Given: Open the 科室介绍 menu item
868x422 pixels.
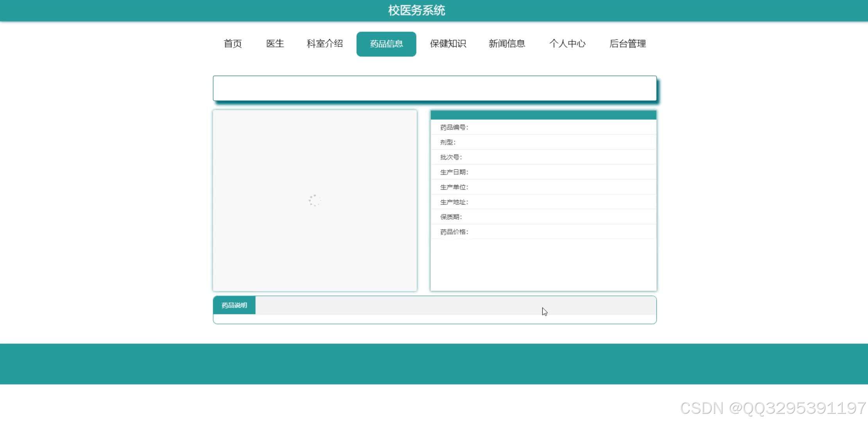Looking at the screenshot, I should [x=325, y=44].
